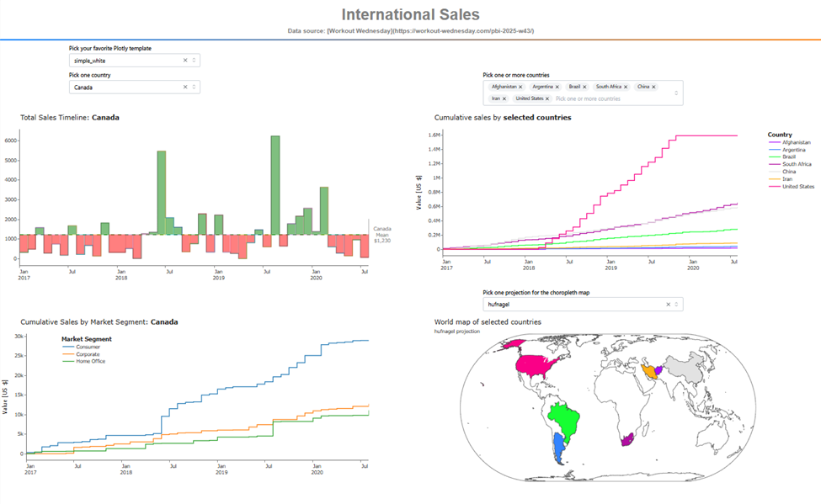This screenshot has height=504, width=821.
Task: Click the purple South Africa map region
Action: point(627,439)
